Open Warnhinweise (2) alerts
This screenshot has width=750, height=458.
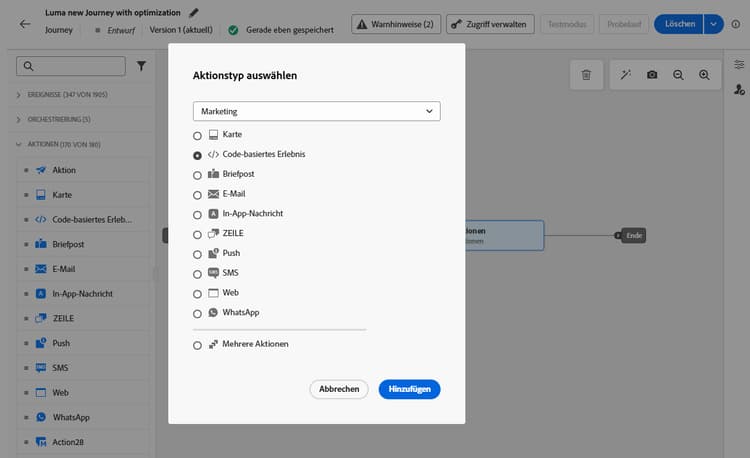[x=396, y=23]
